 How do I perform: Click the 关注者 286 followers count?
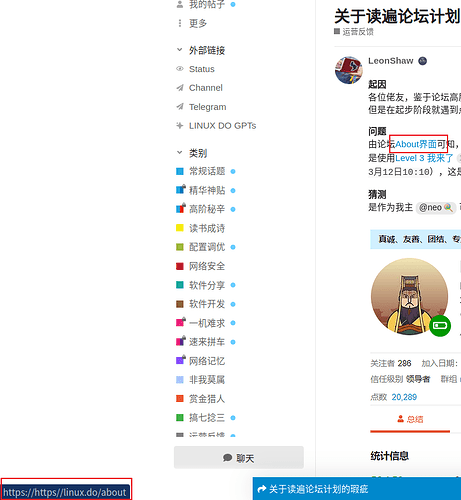(x=391, y=363)
